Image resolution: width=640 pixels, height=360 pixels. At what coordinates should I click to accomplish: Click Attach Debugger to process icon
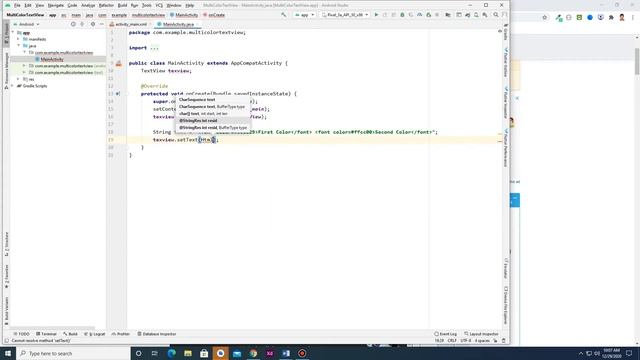coord(429,15)
